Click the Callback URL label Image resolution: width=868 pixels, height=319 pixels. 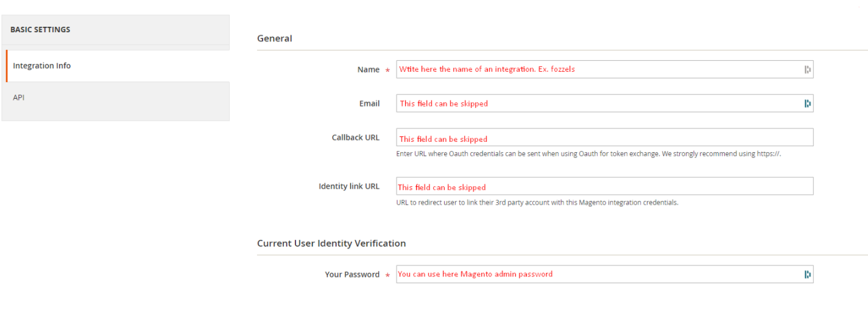pos(355,138)
